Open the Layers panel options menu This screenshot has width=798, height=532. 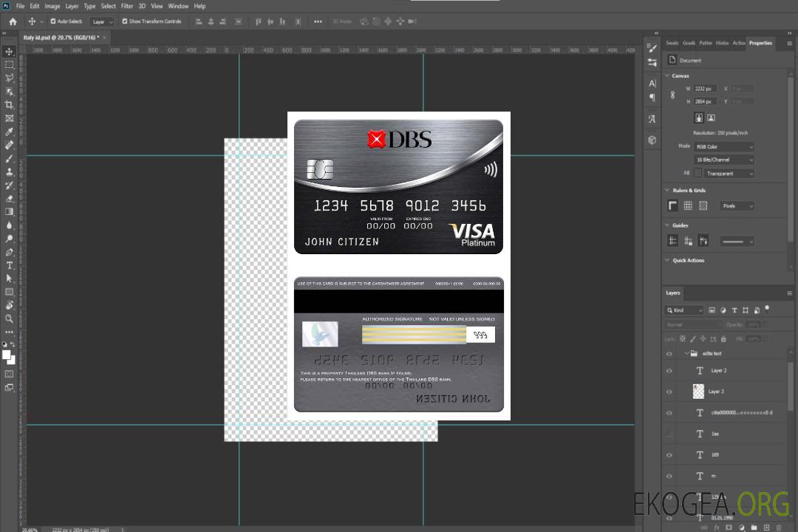[789, 293]
